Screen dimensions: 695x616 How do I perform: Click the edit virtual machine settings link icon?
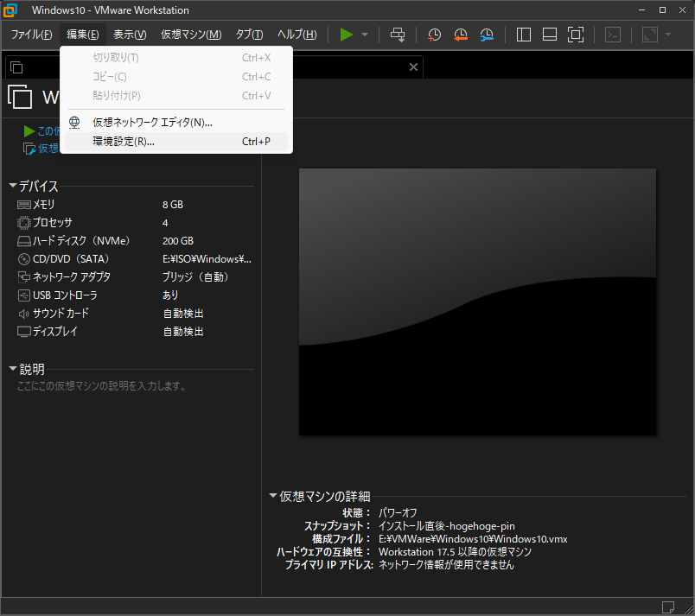click(x=29, y=149)
